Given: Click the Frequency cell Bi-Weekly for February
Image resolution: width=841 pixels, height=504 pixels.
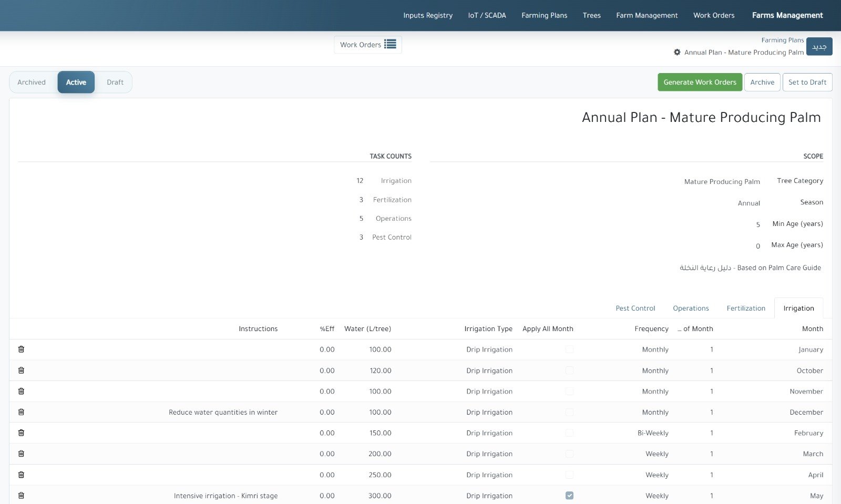Looking at the screenshot, I should coord(653,433).
